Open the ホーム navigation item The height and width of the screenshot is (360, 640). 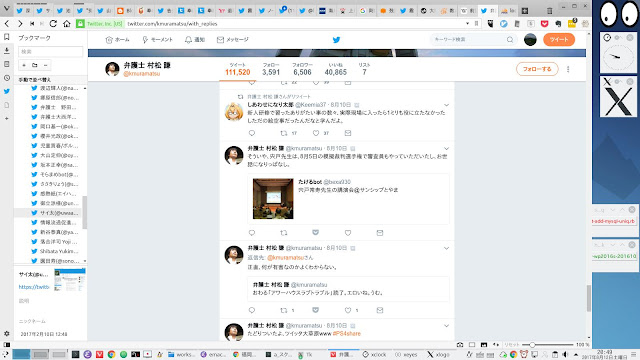point(118,40)
